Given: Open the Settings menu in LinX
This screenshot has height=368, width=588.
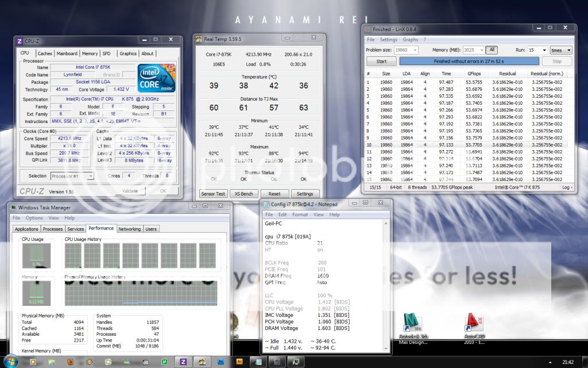Looking at the screenshot, I should tap(388, 40).
